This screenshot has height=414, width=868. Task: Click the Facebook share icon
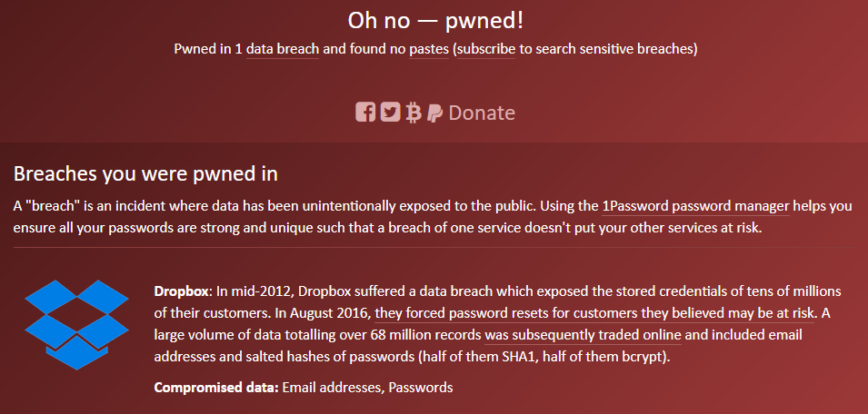pyautogui.click(x=364, y=113)
